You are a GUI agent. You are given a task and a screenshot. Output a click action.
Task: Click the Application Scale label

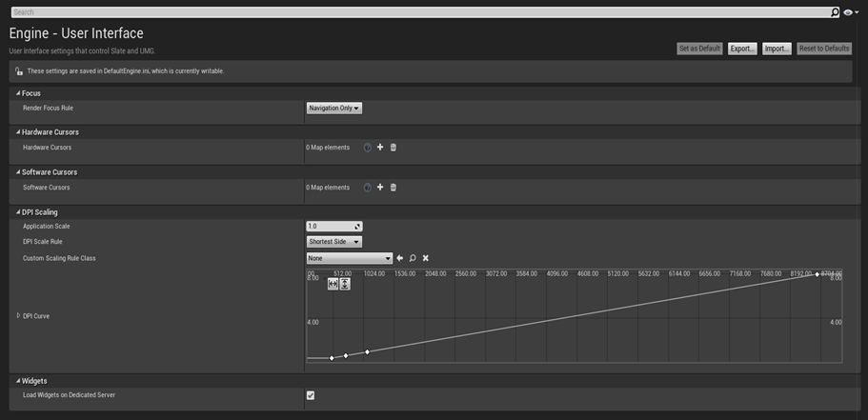47,227
